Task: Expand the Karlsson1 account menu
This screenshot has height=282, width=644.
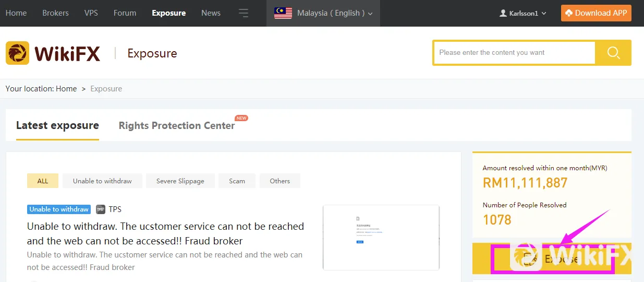Action: point(523,13)
